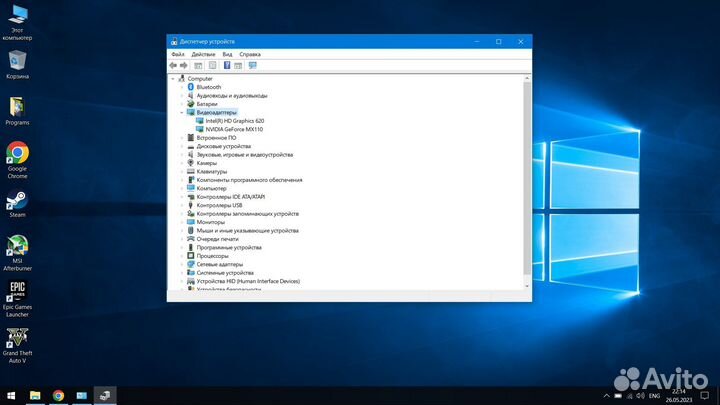The height and width of the screenshot is (405, 720).
Task: Select the MSI Afterburner desktop shortcut
Action: point(17,253)
